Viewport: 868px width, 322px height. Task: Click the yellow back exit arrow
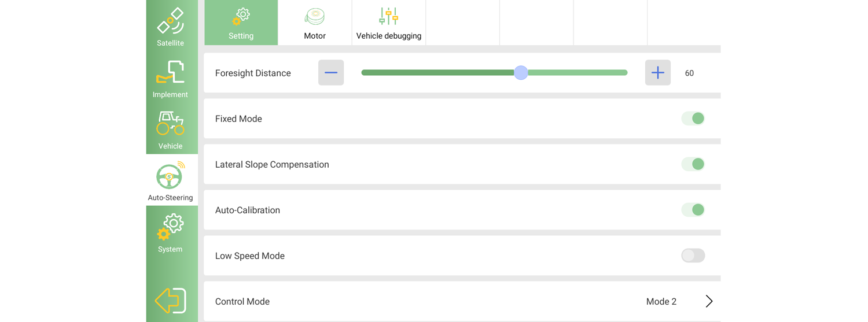(171, 301)
